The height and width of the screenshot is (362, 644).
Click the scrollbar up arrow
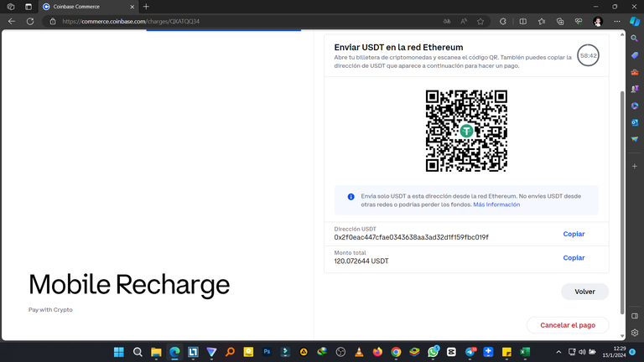coord(622,34)
